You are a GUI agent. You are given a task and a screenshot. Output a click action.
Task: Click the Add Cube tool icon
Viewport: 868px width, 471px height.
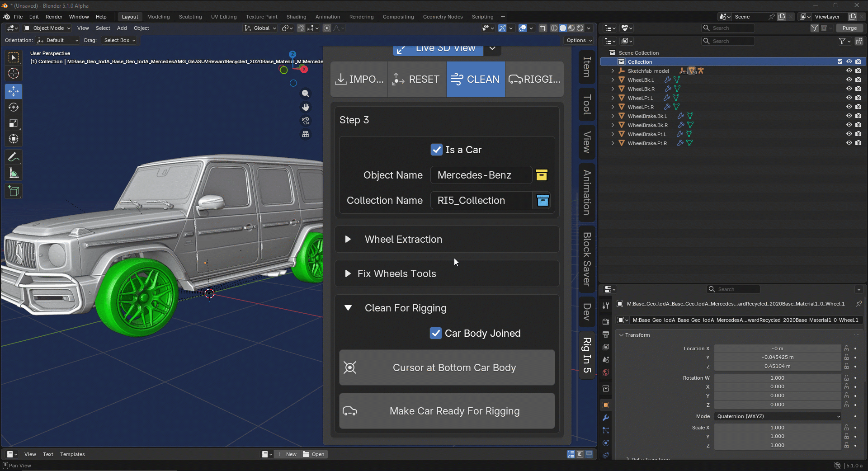[x=14, y=191]
